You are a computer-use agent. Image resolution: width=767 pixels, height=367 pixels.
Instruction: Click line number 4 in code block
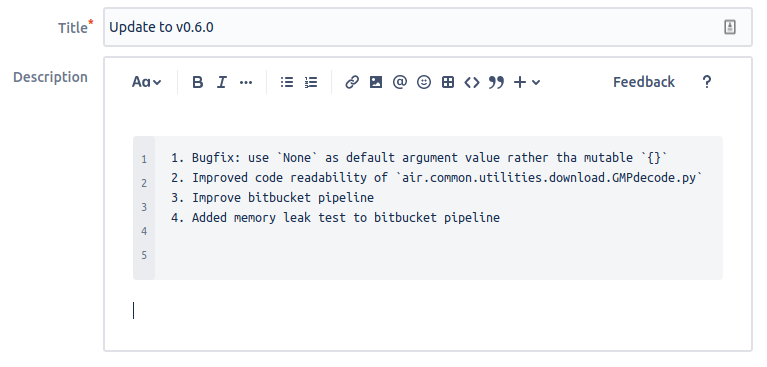point(144,231)
